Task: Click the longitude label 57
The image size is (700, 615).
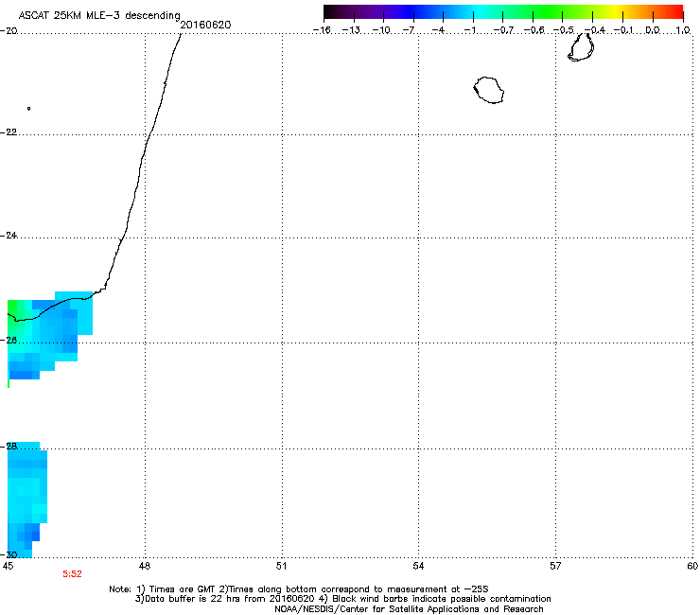Action: coord(555,567)
